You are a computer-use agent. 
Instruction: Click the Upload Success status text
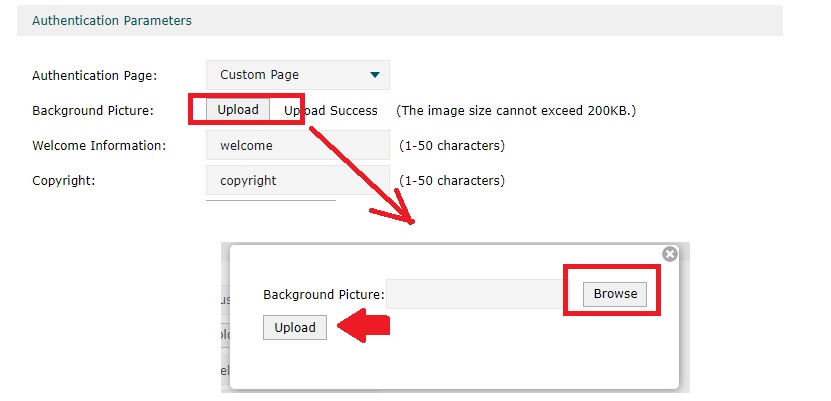(x=331, y=110)
